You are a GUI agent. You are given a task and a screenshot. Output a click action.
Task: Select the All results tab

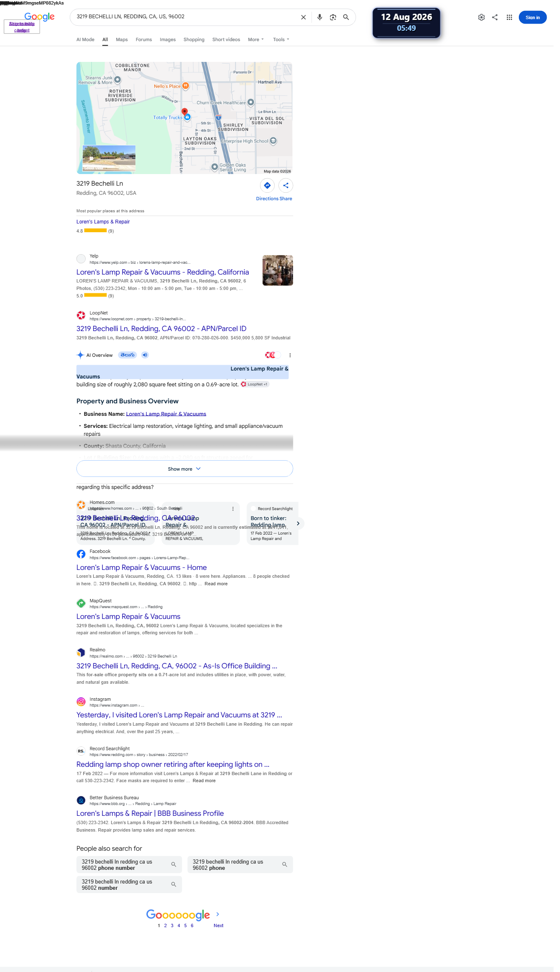point(105,39)
